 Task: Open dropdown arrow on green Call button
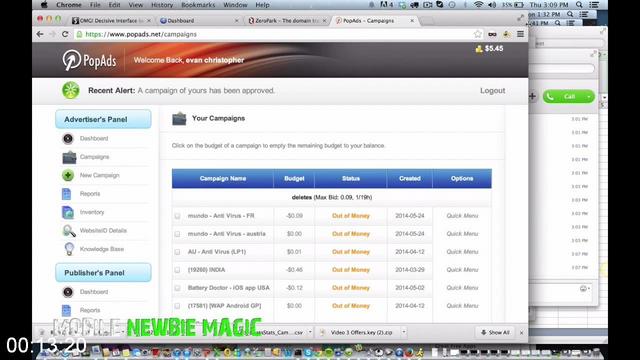589,97
